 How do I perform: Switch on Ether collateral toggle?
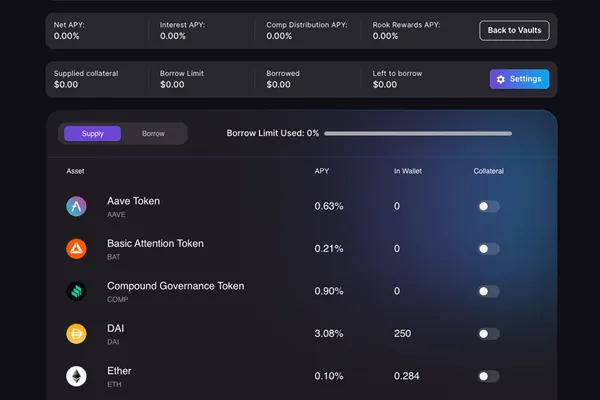(489, 376)
